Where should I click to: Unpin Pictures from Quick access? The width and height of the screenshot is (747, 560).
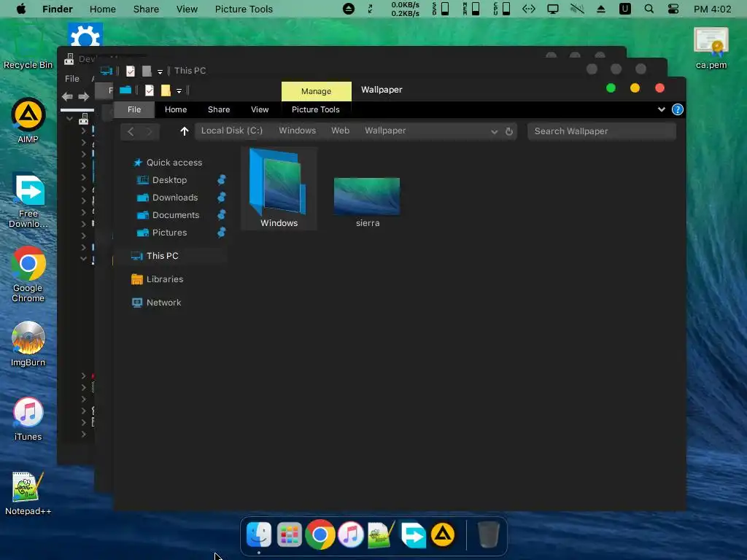(x=222, y=233)
